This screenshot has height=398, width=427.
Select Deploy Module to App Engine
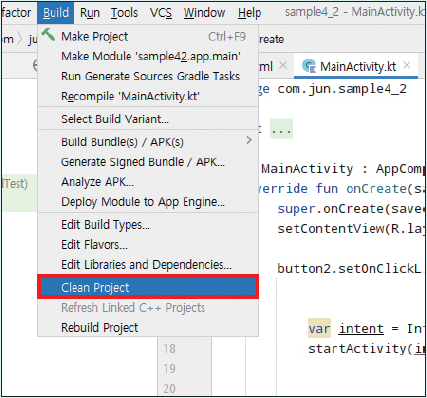(x=148, y=202)
